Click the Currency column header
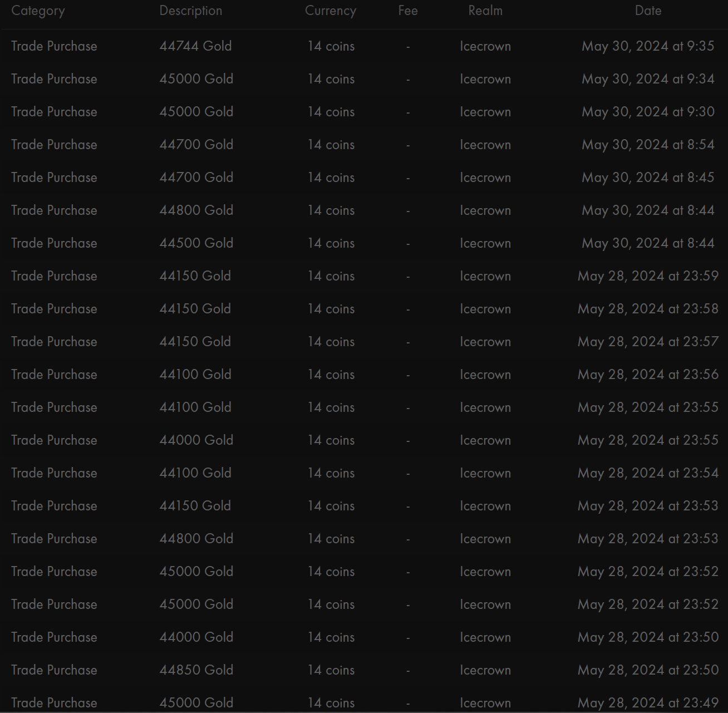Screen dimensions: 728x713 click(331, 11)
